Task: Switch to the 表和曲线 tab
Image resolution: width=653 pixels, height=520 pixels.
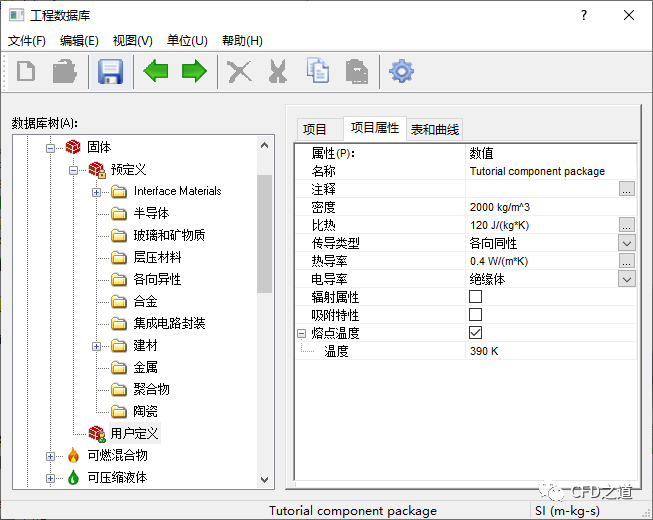Action: pyautogui.click(x=435, y=129)
